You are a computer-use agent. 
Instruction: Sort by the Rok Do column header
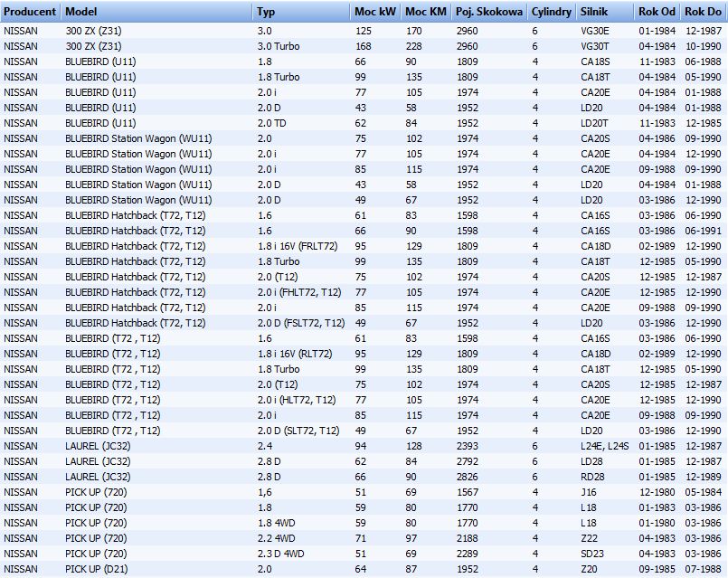[x=703, y=12]
